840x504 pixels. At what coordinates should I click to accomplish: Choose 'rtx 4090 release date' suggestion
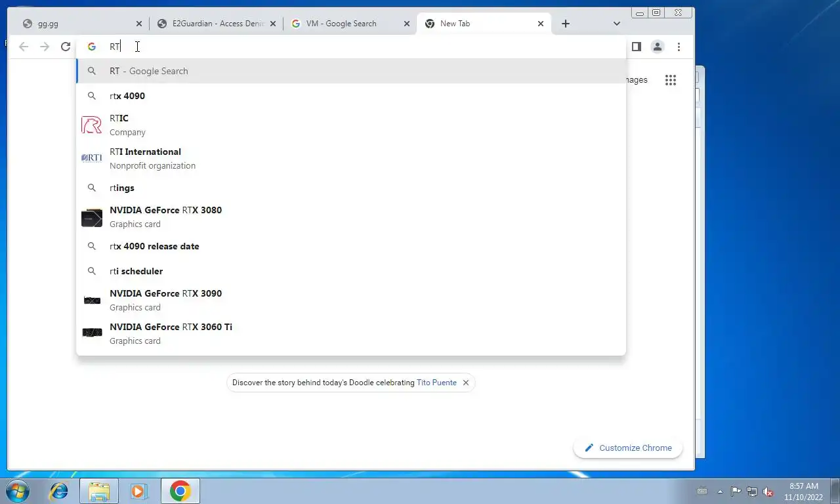tap(351, 246)
